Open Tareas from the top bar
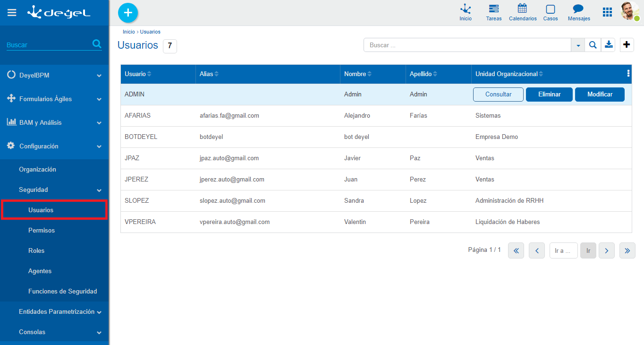The height and width of the screenshot is (345, 644). pyautogui.click(x=494, y=13)
